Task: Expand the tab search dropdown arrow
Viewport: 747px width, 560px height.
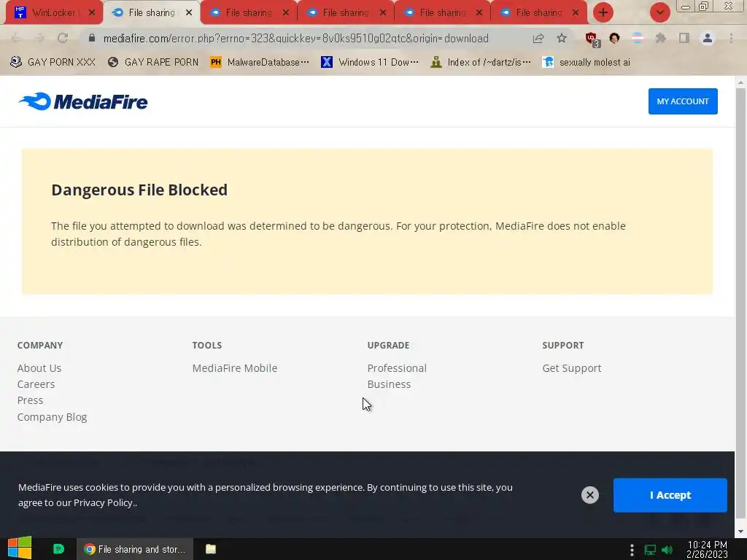Action: pos(659,12)
